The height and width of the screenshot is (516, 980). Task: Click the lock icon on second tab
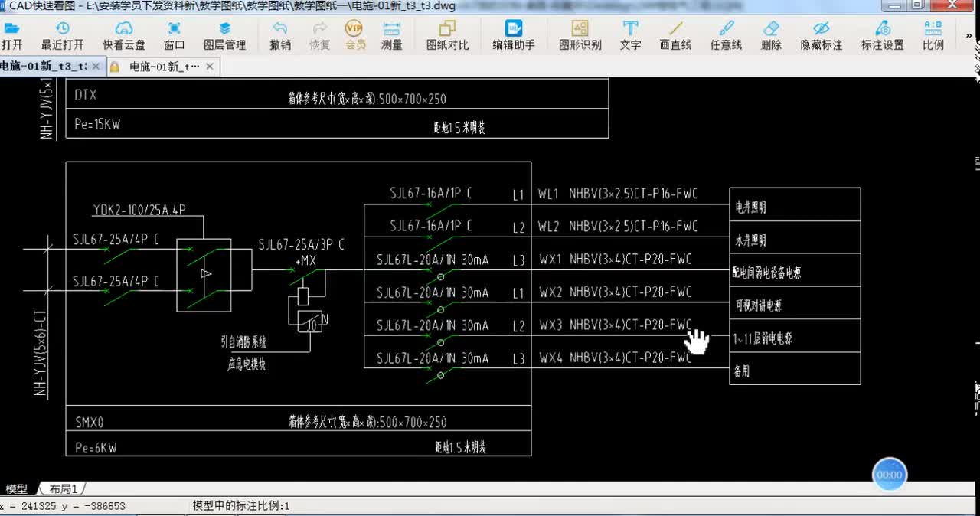(115, 67)
